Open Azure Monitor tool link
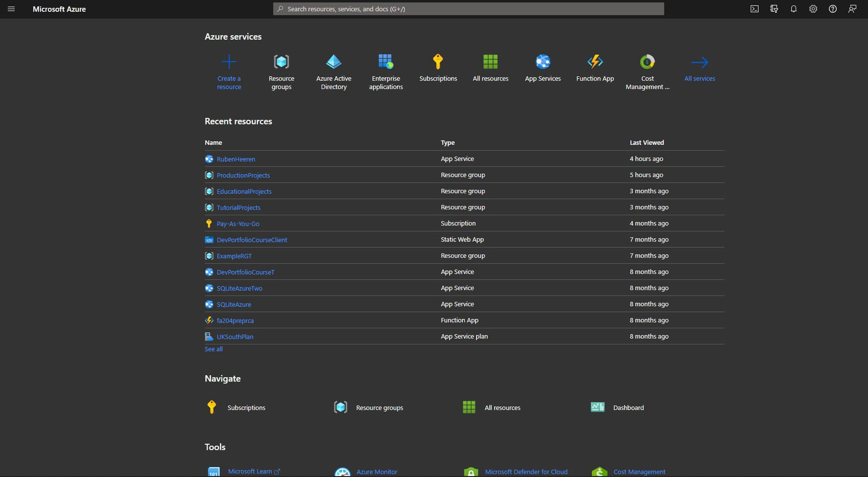This screenshot has width=868, height=477. coord(377,472)
